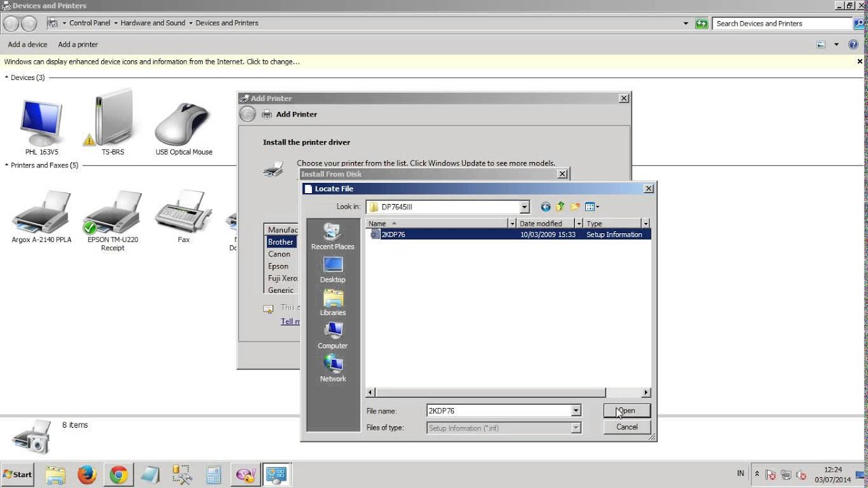Click Cancel in Locate File dialog
This screenshot has width=868, height=488.
click(x=627, y=427)
